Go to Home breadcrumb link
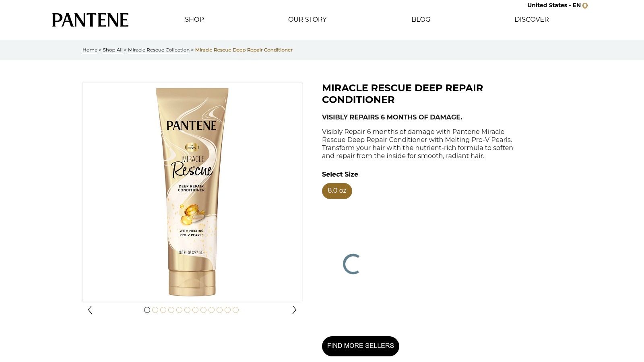Screen dimensions: 644x362 [90, 50]
